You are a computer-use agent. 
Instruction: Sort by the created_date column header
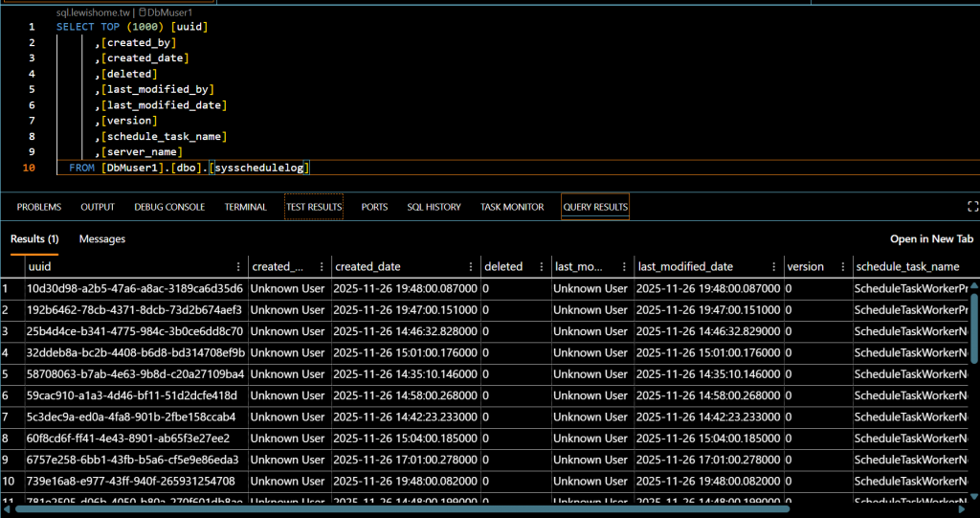(x=368, y=266)
